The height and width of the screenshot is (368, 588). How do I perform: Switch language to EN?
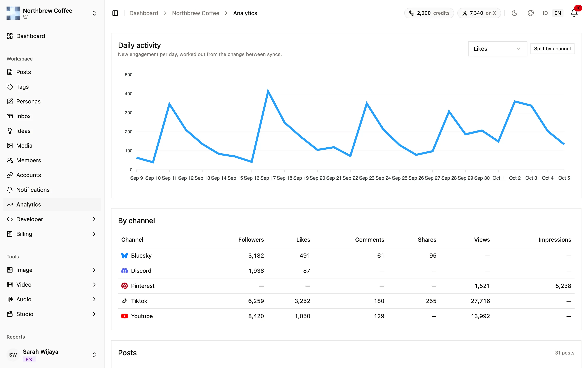pyautogui.click(x=558, y=13)
